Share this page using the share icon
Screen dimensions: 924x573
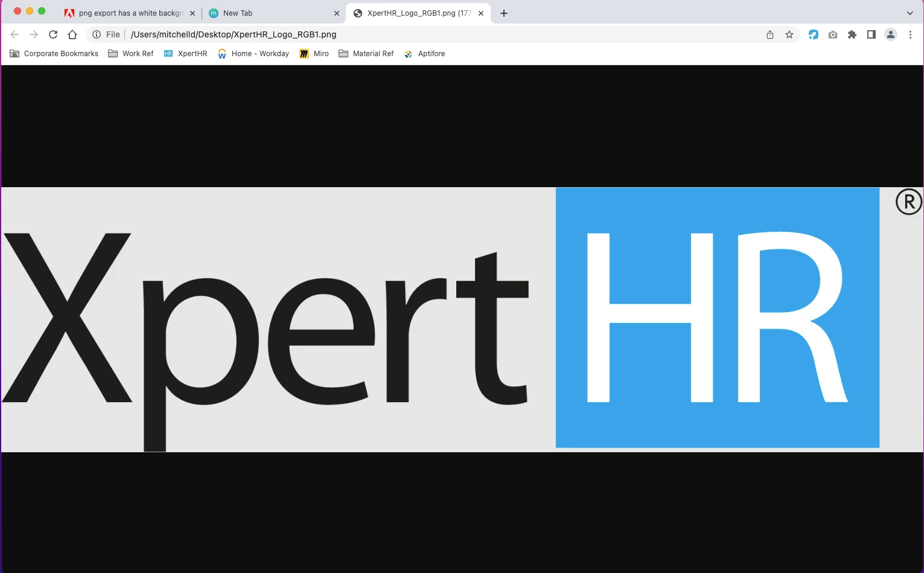tap(770, 34)
